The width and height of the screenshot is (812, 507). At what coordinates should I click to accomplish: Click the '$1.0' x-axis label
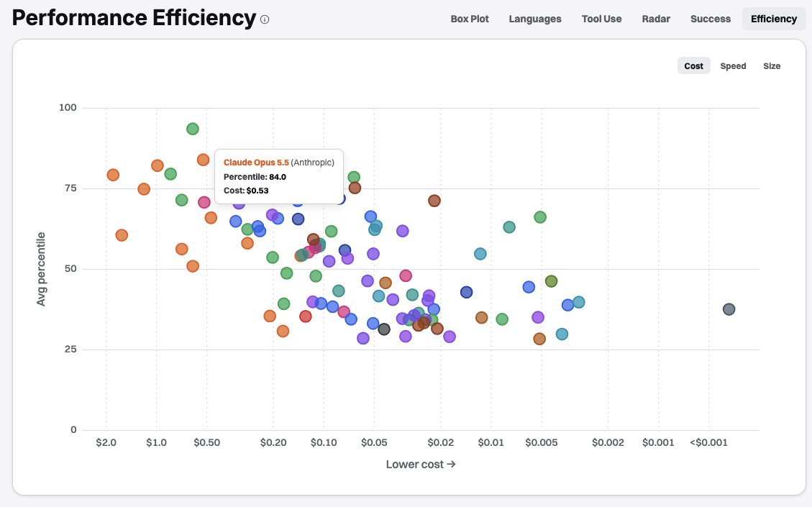point(156,443)
